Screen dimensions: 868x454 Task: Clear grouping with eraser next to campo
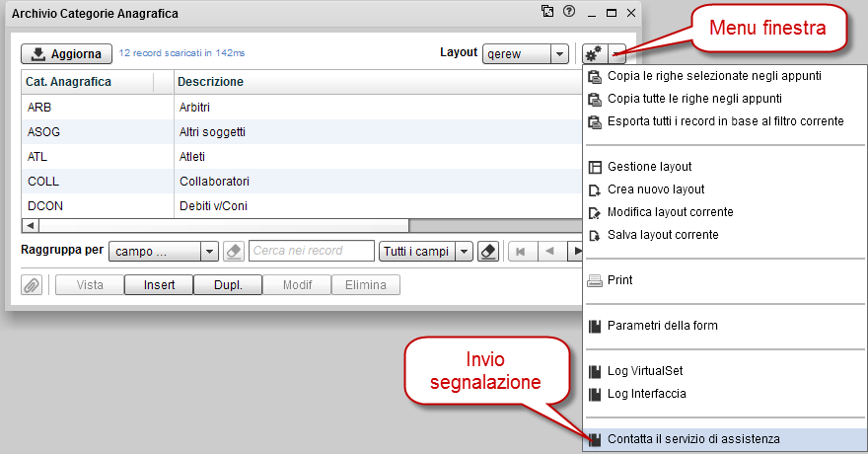point(234,252)
